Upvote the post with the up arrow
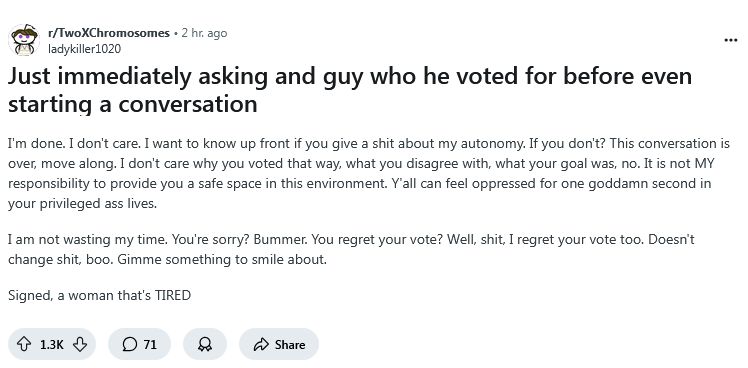 click(x=24, y=344)
